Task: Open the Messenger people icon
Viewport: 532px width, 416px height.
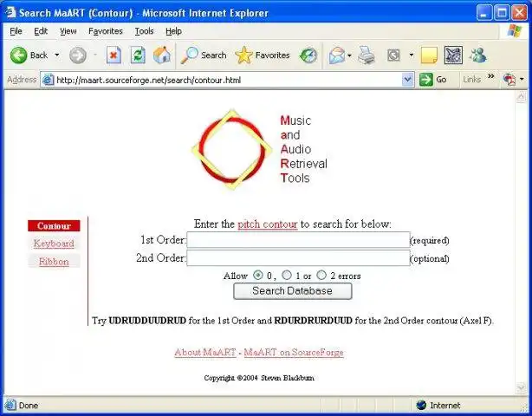Action: point(478,55)
